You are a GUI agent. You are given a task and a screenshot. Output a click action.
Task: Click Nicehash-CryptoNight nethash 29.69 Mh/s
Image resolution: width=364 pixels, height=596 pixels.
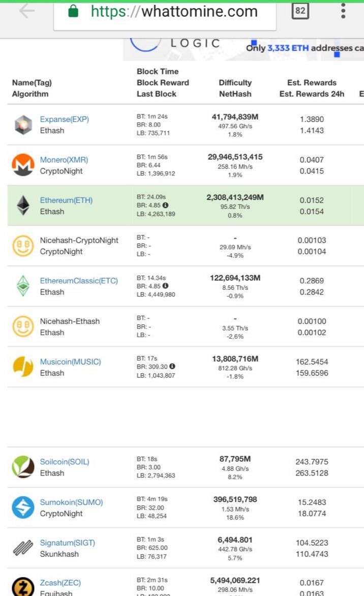pyautogui.click(x=235, y=247)
